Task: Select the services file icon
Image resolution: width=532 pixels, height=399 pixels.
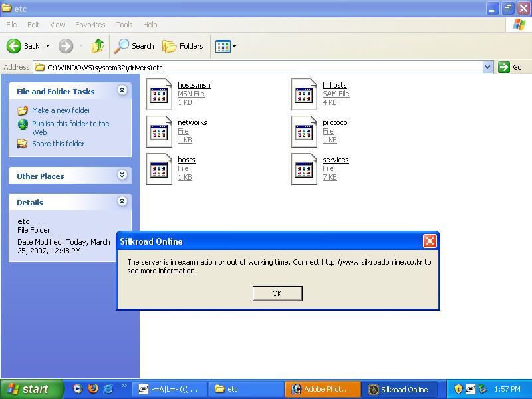Action: click(x=304, y=169)
